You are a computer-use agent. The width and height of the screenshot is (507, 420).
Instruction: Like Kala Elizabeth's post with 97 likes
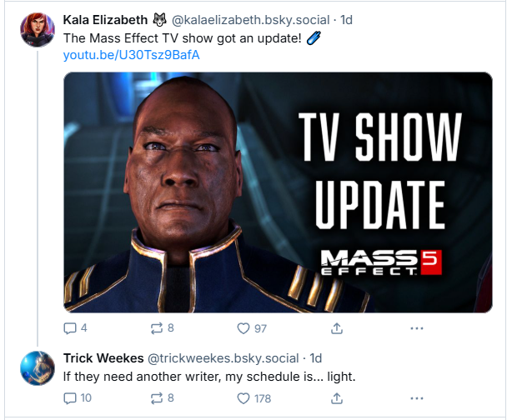click(243, 328)
